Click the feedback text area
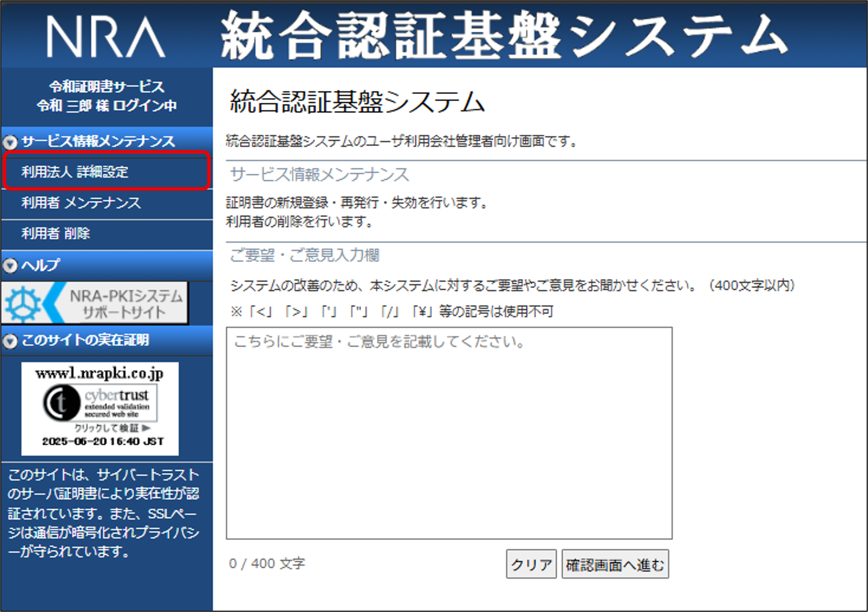Screen dimensions: 868x612 tap(449, 433)
